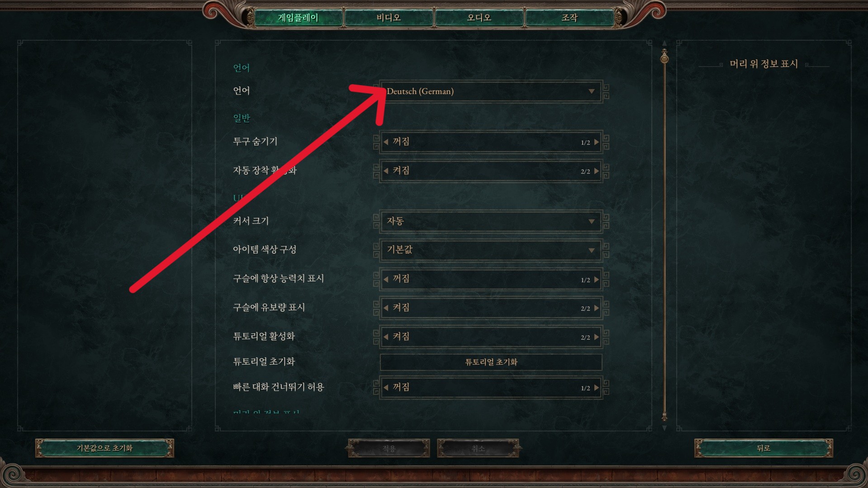Image resolution: width=868 pixels, height=488 pixels.
Task: Click right arrow for 빠른 대화 건너뛰기 허용
Action: point(597,388)
